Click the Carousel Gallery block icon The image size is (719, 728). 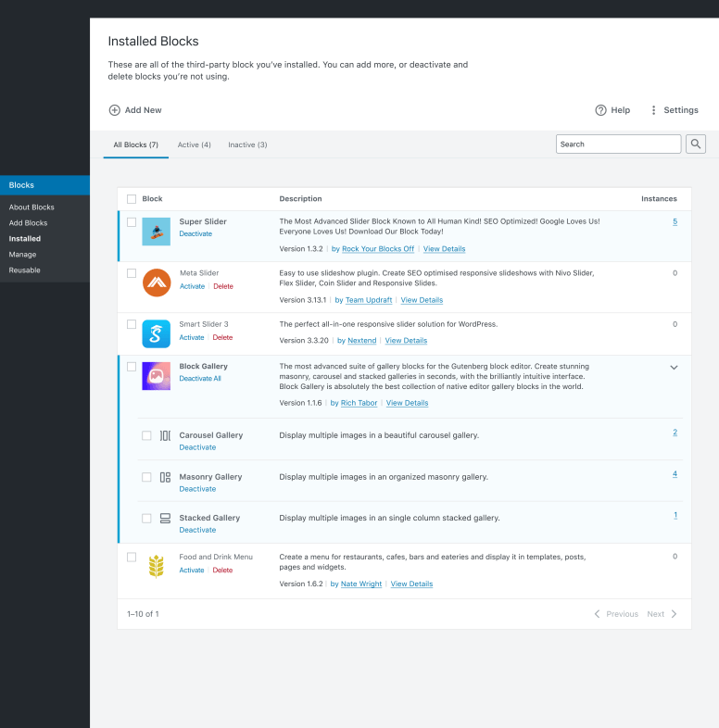[165, 435]
